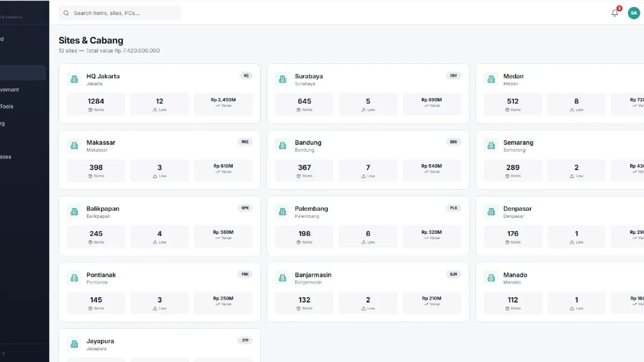Click the Balikpapan building icon
The height and width of the screenshot is (362, 644).
pos(74,212)
